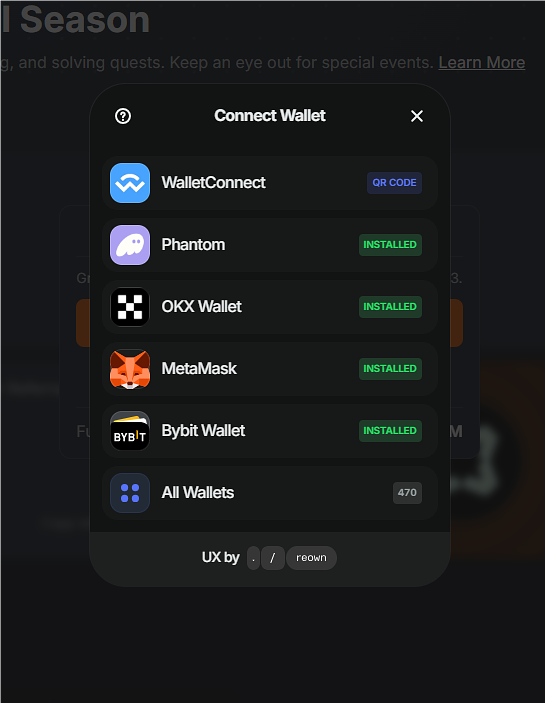
Task: Open the Learn More link
Action: pos(481,63)
